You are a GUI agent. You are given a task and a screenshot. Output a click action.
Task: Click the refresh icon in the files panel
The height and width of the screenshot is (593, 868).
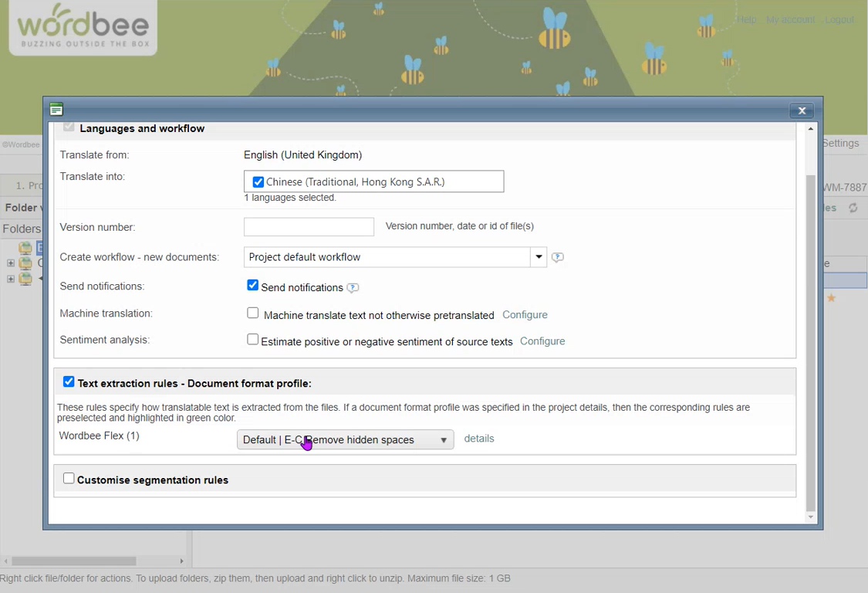pos(853,208)
